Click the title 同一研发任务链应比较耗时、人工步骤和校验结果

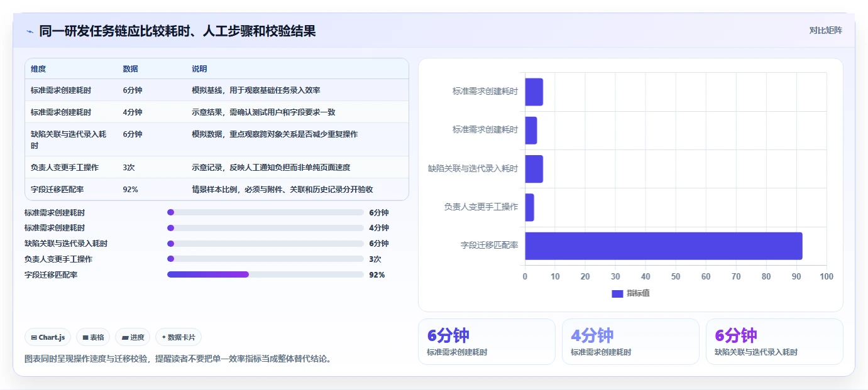click(x=177, y=31)
